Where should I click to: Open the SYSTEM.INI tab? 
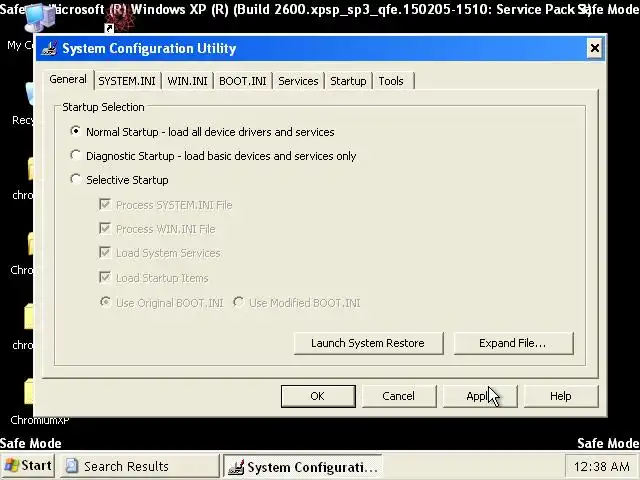[x=127, y=81]
